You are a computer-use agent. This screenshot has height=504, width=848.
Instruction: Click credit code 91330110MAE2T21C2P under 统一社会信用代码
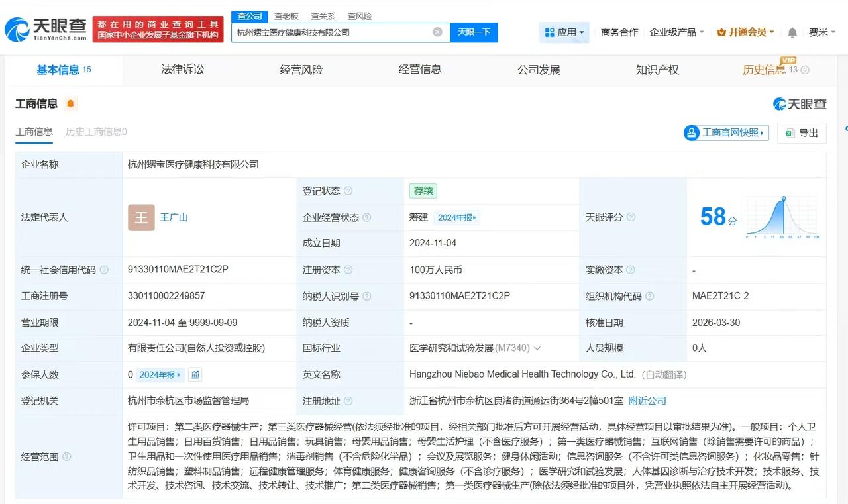pos(178,270)
